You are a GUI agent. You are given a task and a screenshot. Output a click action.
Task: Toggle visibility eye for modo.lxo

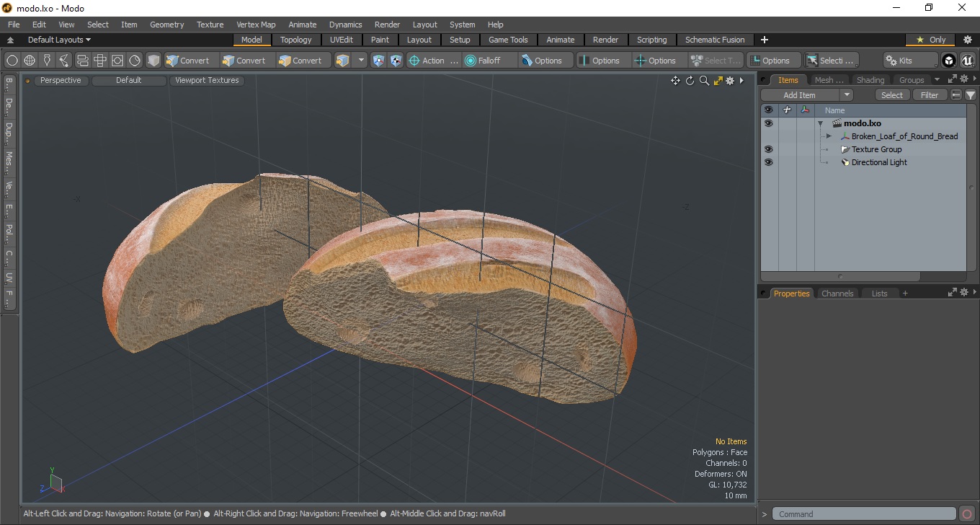coord(768,123)
